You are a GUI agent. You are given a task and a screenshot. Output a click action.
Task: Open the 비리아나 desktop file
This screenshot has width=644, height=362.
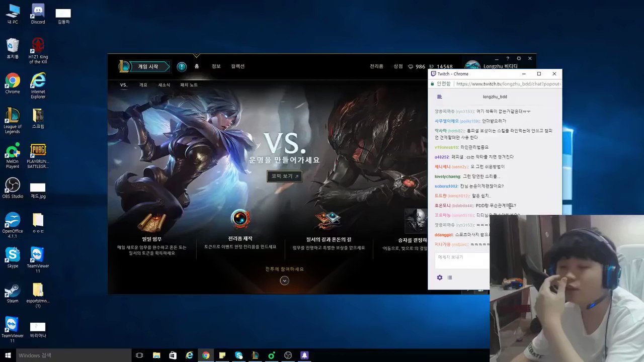pos(38,330)
